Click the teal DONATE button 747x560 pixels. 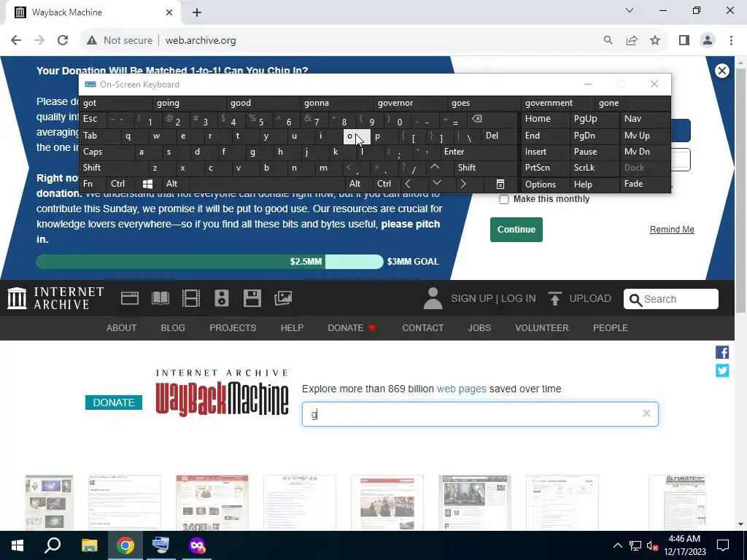114,402
